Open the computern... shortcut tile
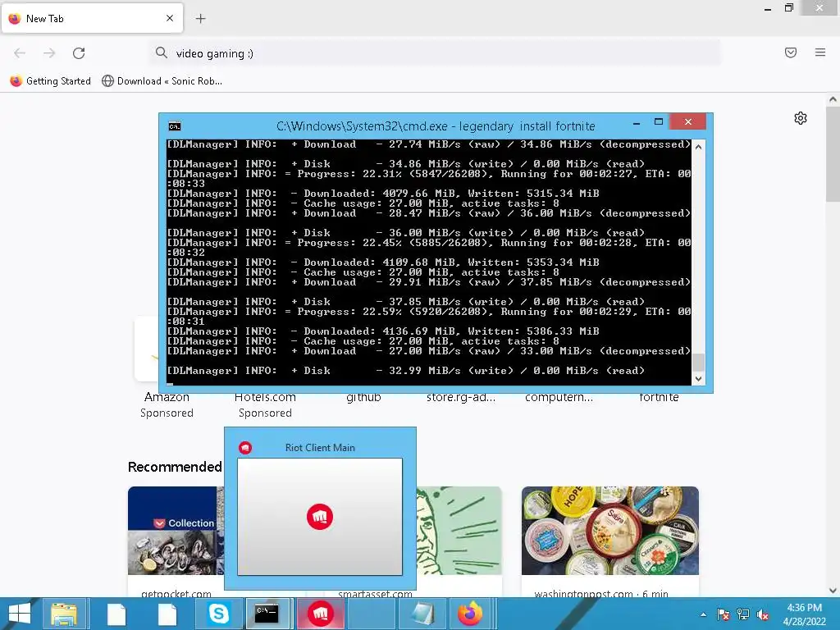Image resolution: width=840 pixels, height=630 pixels. click(x=559, y=397)
